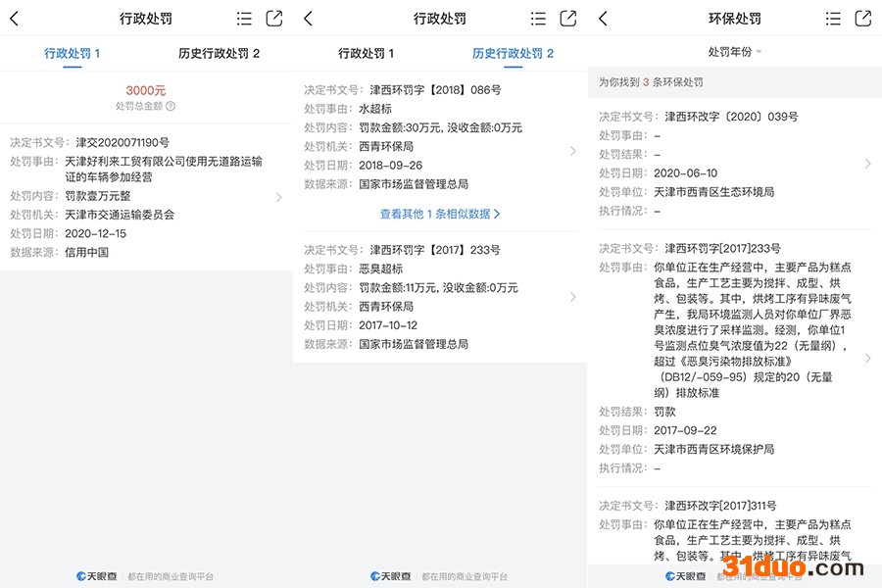The image size is (882, 588).
Task: Expand record 津西环改字〔2020〕039号 chevron
Action: 867,164
